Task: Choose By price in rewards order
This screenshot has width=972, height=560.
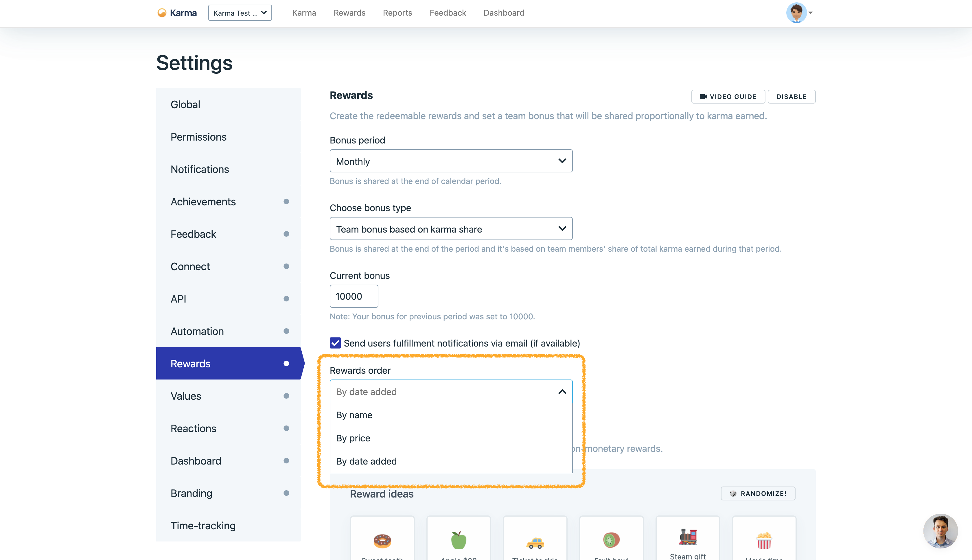Action: (x=353, y=438)
